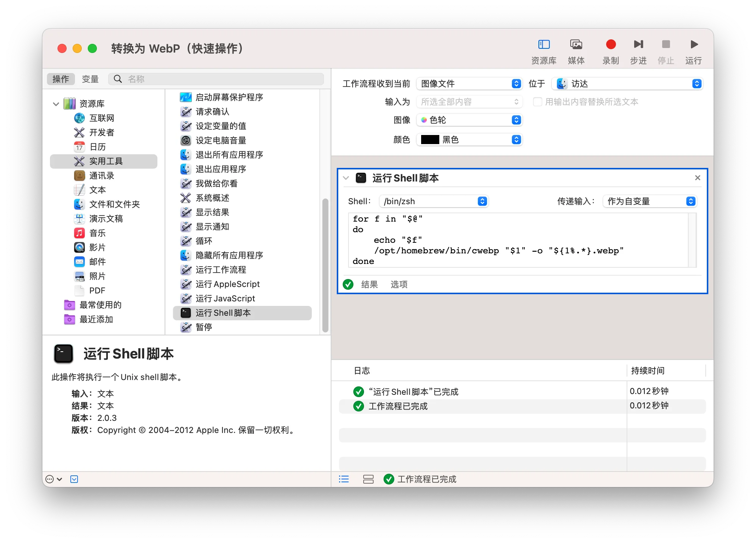Open the 黑色 color dropdown
This screenshot has height=543, width=756.
(469, 140)
